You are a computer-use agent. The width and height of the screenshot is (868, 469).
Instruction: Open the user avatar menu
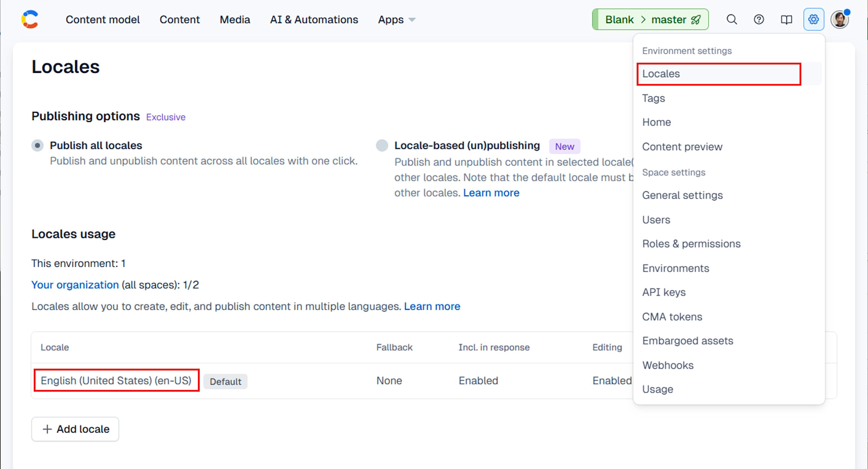[x=840, y=20]
